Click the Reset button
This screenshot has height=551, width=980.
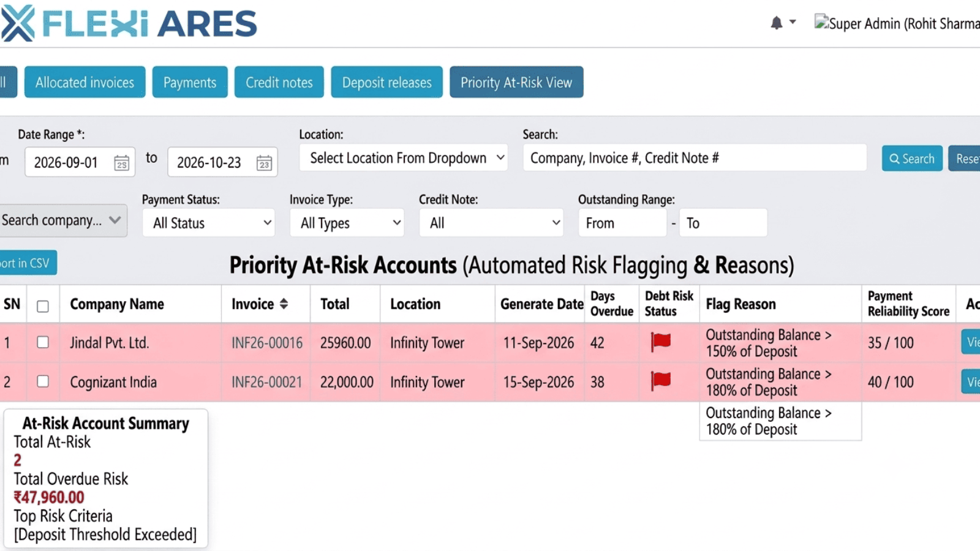(x=965, y=159)
